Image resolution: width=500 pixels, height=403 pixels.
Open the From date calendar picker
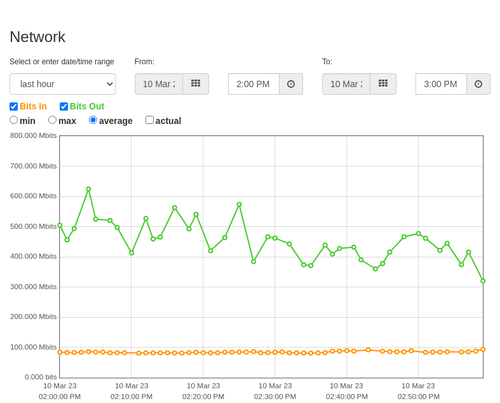(196, 84)
